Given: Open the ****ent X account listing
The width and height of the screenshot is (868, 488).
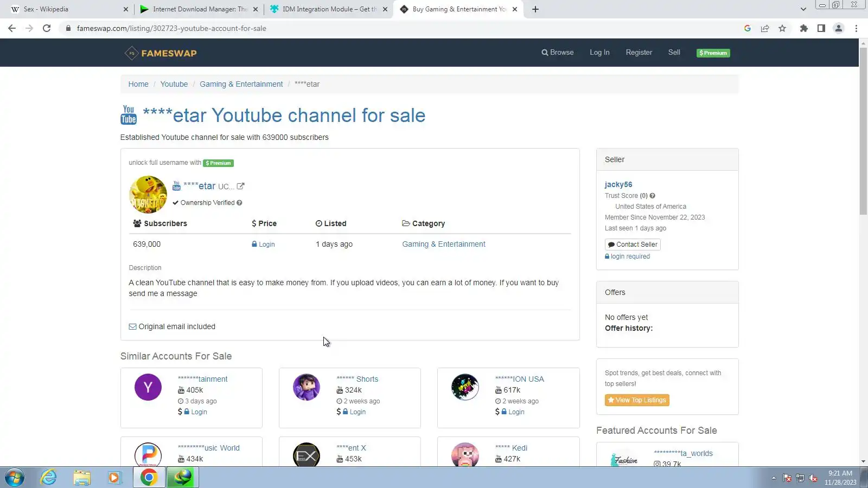Looking at the screenshot, I should pyautogui.click(x=351, y=448).
